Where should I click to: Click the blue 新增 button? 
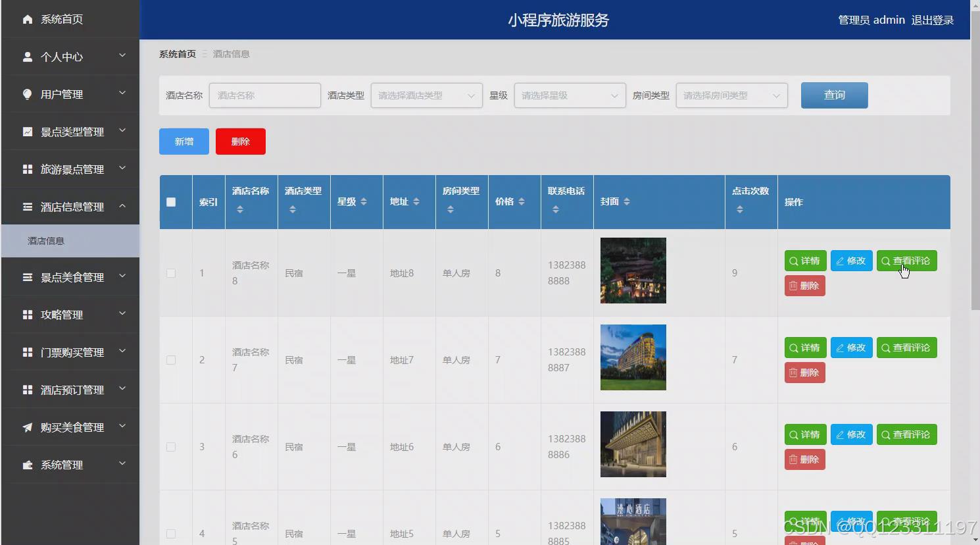184,142
